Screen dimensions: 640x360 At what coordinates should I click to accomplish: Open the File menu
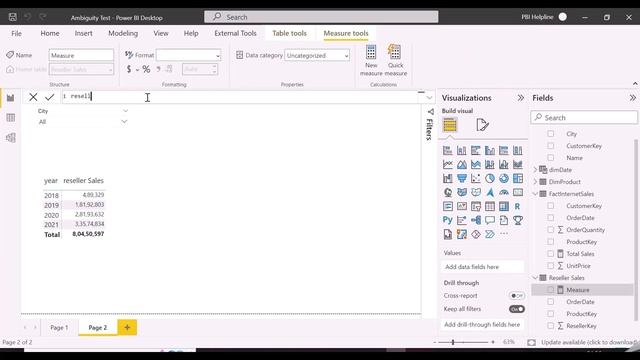[x=16, y=33]
